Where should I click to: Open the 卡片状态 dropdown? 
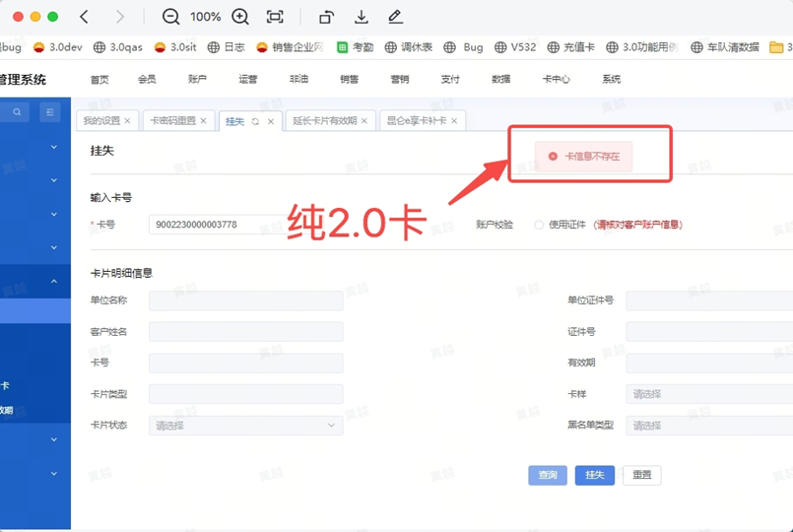(244, 426)
